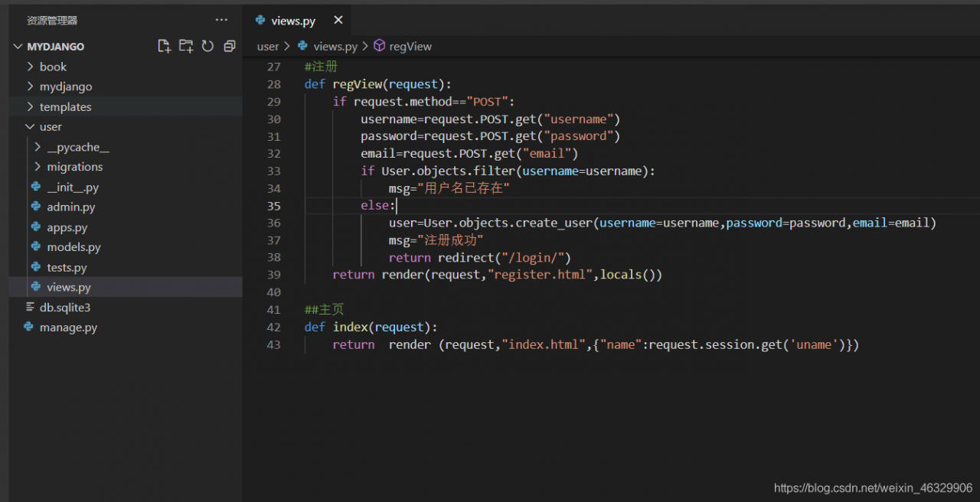Image resolution: width=980 pixels, height=502 pixels.
Task: Expand the migrations folder
Action: (x=74, y=167)
